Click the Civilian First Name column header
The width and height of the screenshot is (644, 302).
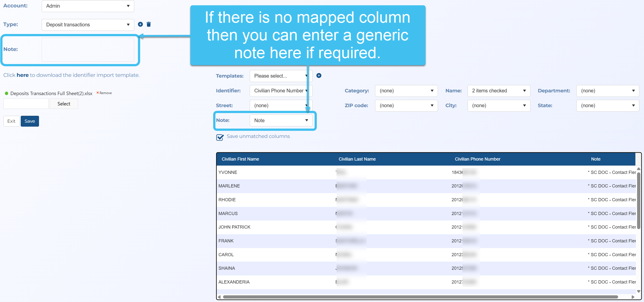pyautogui.click(x=240, y=159)
